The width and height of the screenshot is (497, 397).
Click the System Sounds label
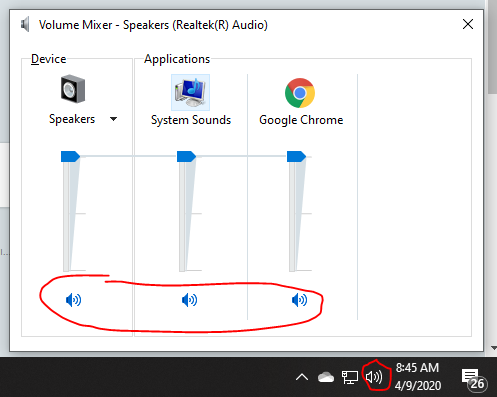tap(191, 120)
